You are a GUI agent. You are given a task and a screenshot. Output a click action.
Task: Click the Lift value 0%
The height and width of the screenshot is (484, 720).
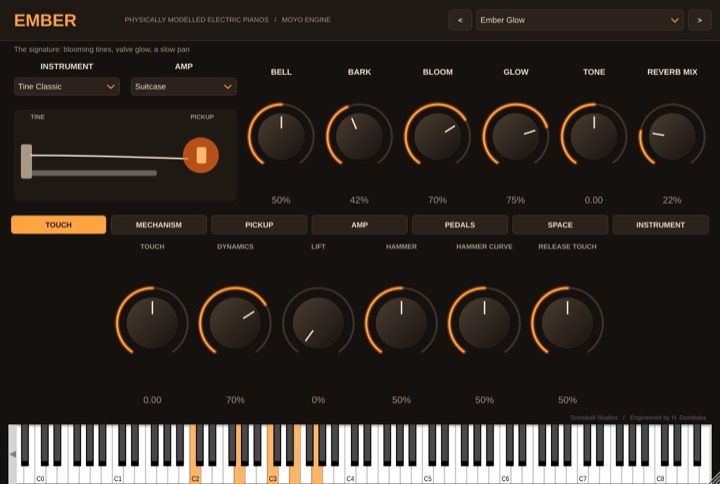tap(318, 400)
